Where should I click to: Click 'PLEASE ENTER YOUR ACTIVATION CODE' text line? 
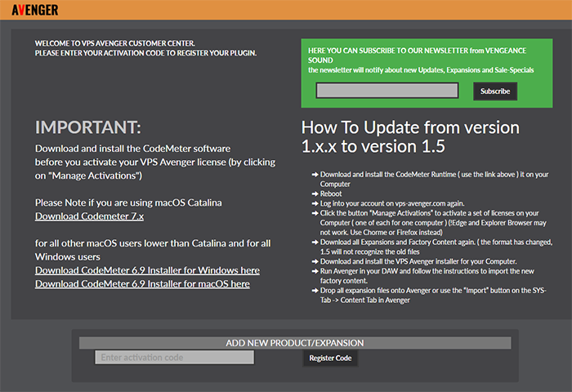tap(146, 53)
